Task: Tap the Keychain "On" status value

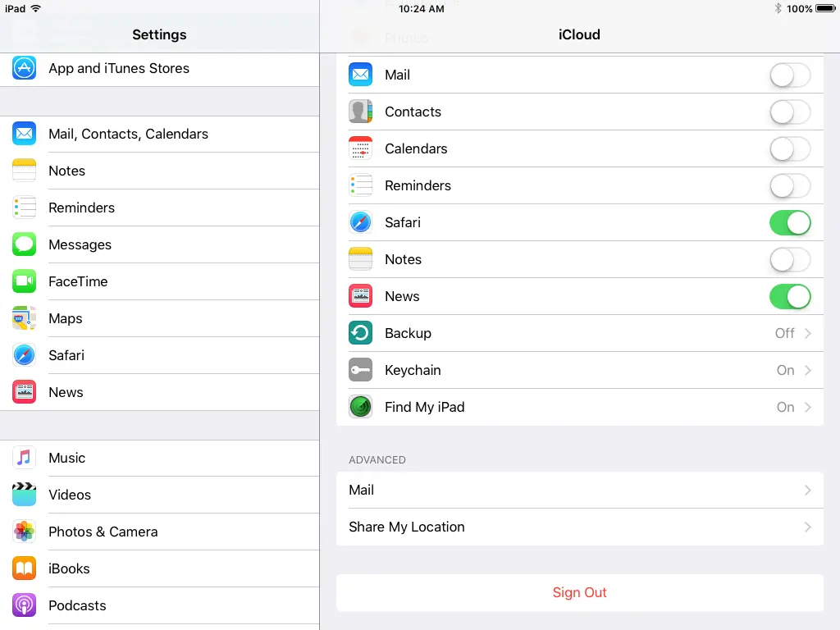Action: coord(785,370)
